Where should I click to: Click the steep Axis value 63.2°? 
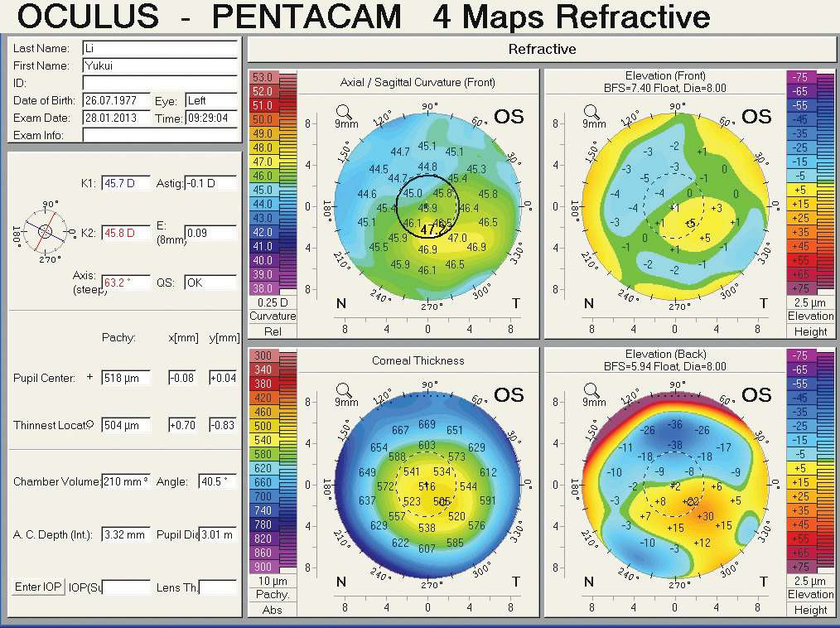[126, 283]
